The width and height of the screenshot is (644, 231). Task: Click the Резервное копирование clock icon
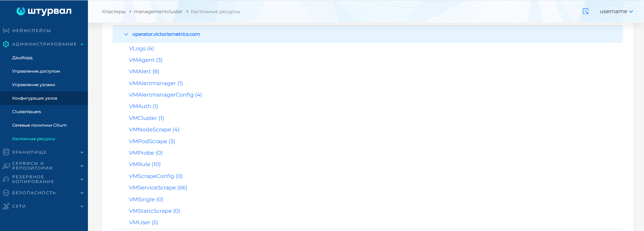(x=6, y=179)
